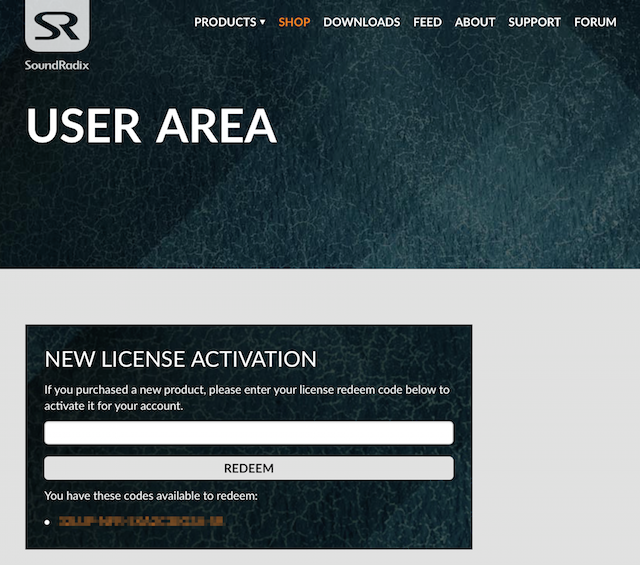Click the SoundRadix wordmark under the logo
The image size is (640, 565).
pos(57,65)
